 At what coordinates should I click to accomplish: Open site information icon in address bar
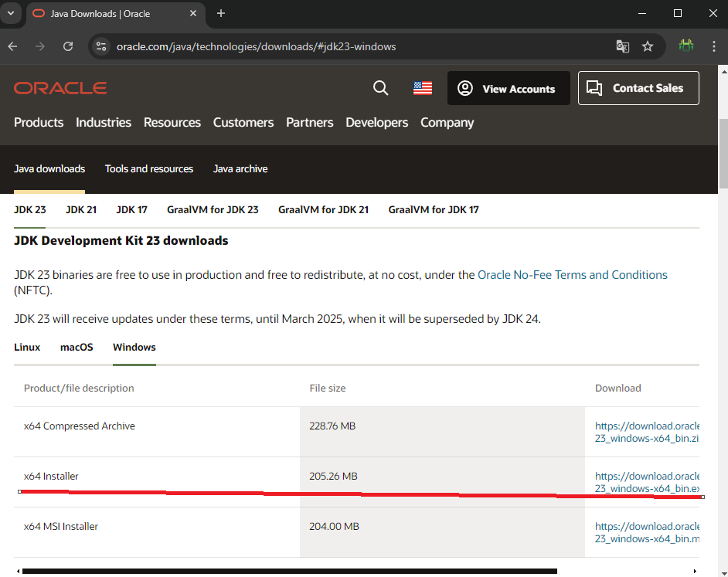(x=101, y=46)
